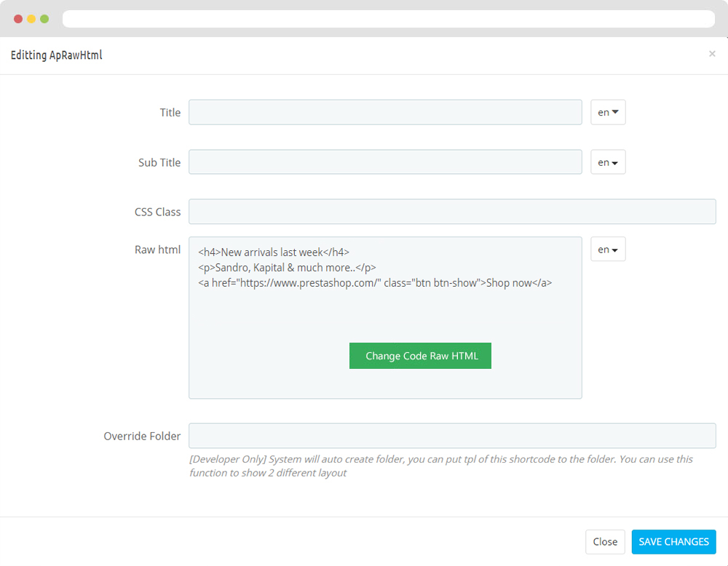The image size is (728, 566).
Task: Click the red window close dot
Action: pos(18,19)
